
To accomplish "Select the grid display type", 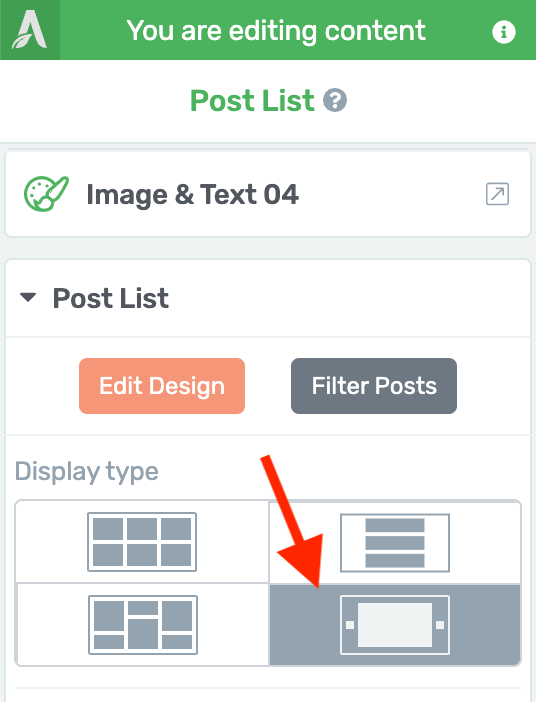I will tap(142, 542).
